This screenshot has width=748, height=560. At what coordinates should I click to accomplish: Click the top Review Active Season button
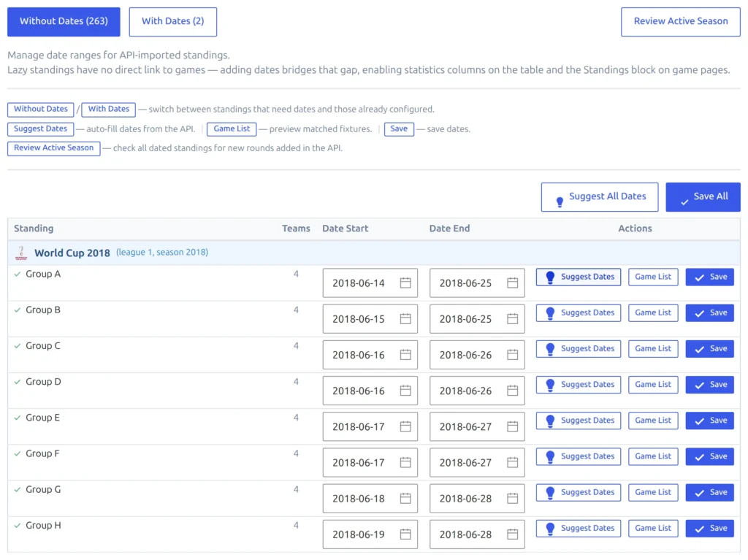tap(681, 21)
